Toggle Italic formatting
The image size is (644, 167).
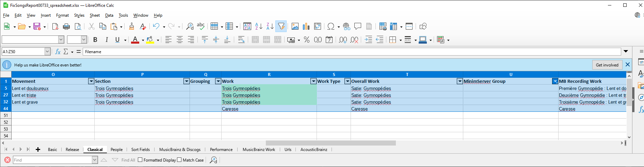(107, 40)
